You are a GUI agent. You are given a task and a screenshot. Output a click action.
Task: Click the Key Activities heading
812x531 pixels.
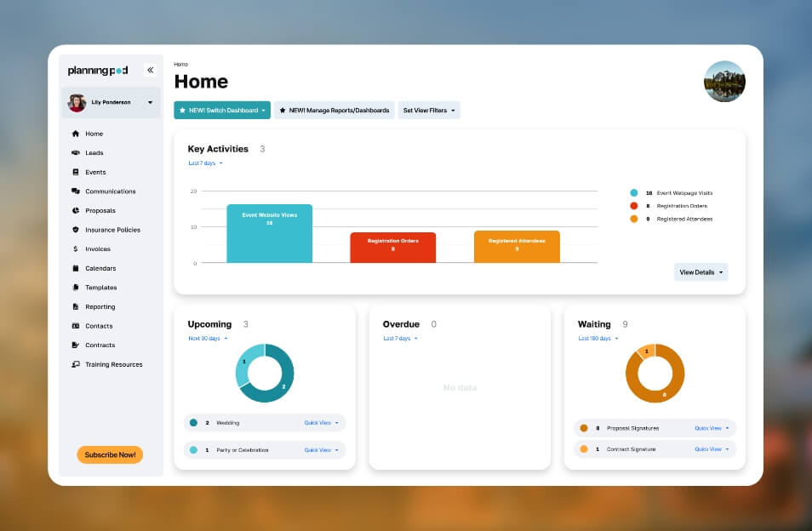coord(218,149)
